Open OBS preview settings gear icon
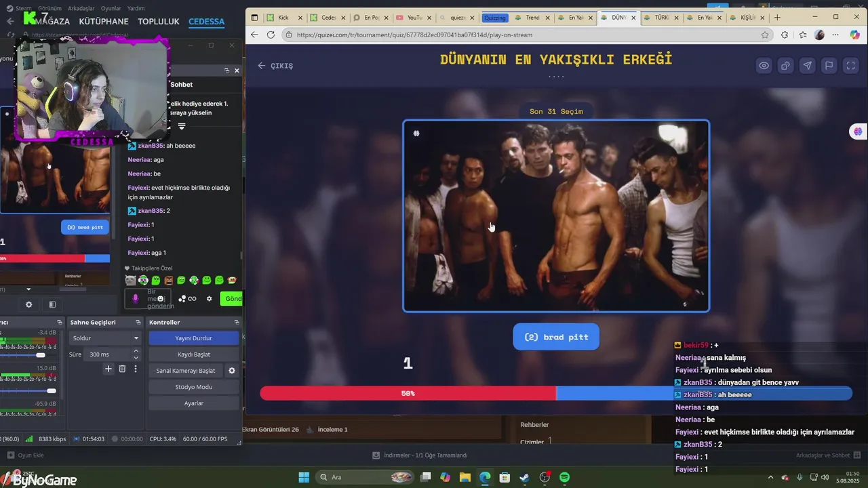The width and height of the screenshot is (868, 488). (x=28, y=304)
